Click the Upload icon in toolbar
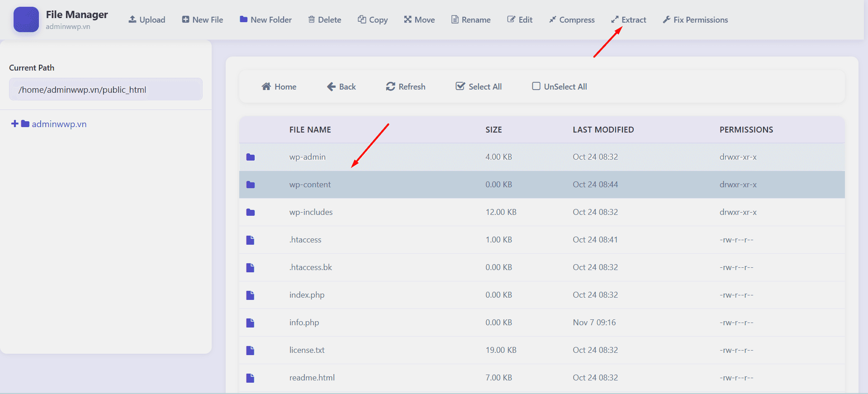The height and width of the screenshot is (394, 868). (x=133, y=19)
